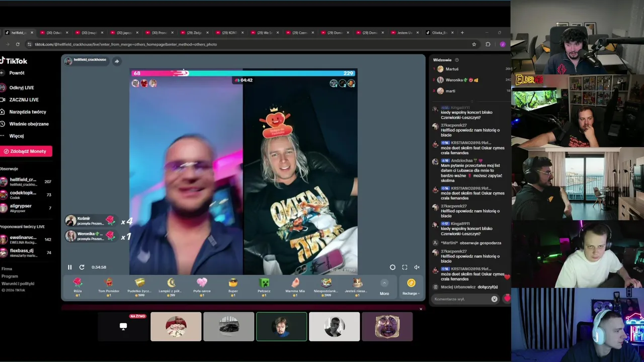Screen dimensions: 644x362
Task: Send the Pełzacz creeper gift
Action: click(x=264, y=287)
